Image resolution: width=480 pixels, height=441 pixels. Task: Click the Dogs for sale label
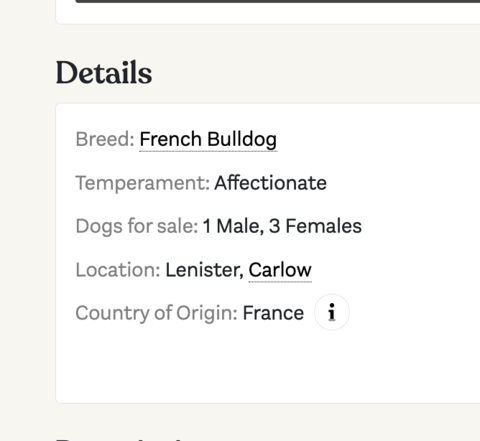(137, 226)
